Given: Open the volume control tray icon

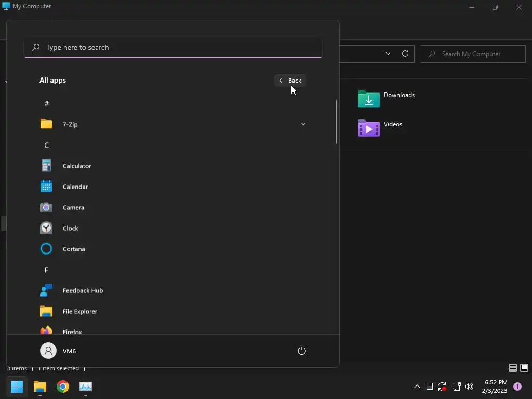Looking at the screenshot, I should pyautogui.click(x=469, y=387).
